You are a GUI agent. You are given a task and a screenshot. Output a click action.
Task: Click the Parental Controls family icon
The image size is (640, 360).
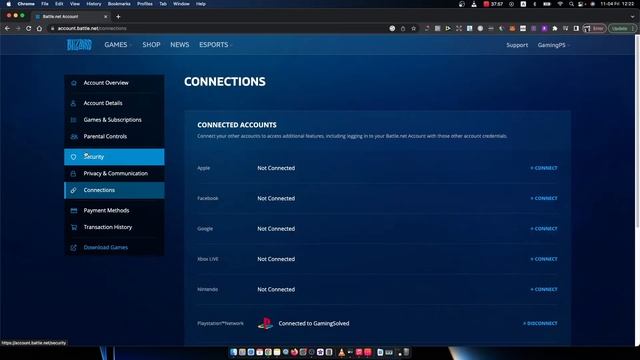pyautogui.click(x=73, y=136)
